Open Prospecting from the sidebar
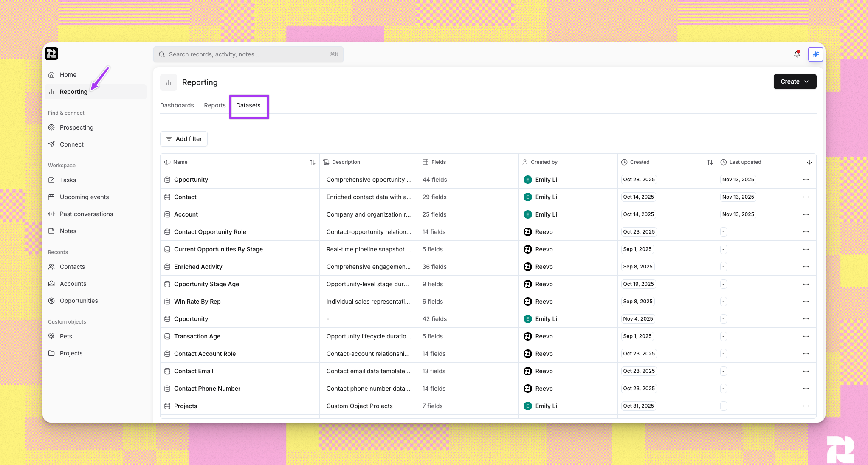 coord(76,127)
